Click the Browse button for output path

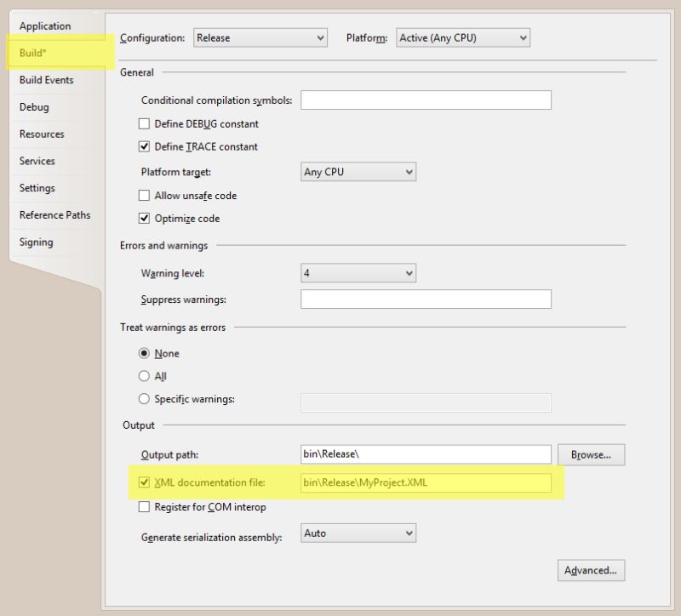592,454
